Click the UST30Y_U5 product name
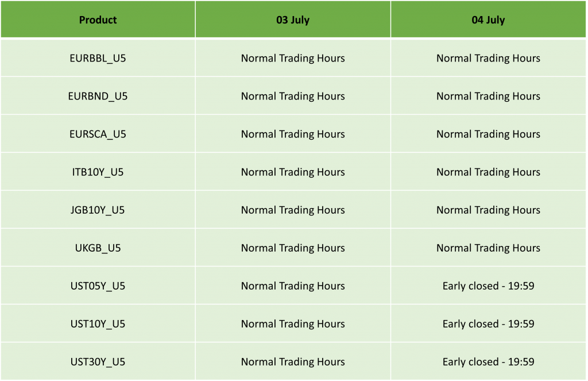Viewport: 588px width, 381px height. tap(98, 361)
